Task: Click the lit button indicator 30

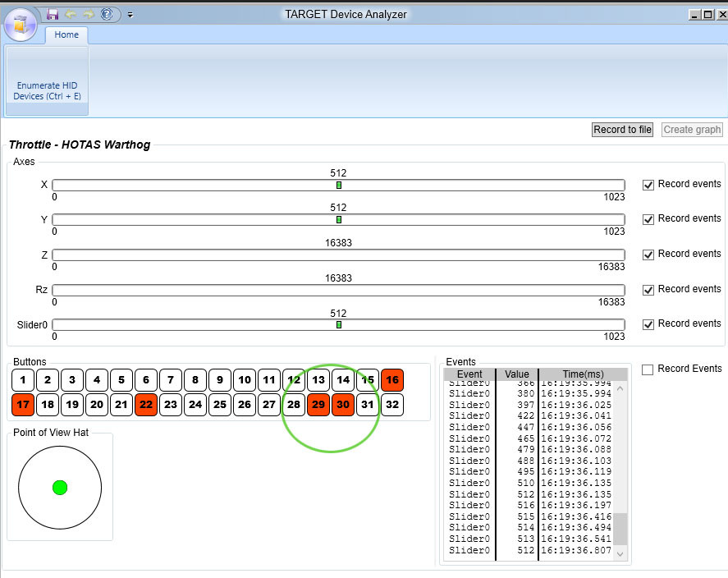Action: tap(343, 405)
